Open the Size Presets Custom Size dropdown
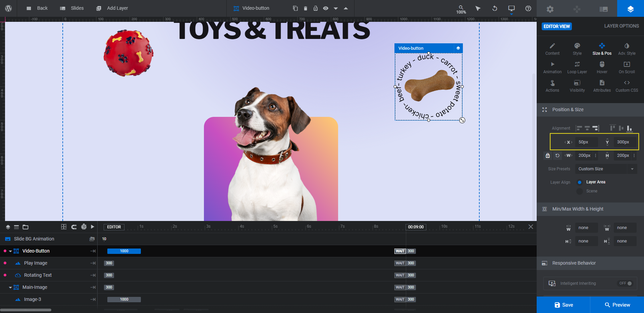The width and height of the screenshot is (644, 313). (x=606, y=169)
